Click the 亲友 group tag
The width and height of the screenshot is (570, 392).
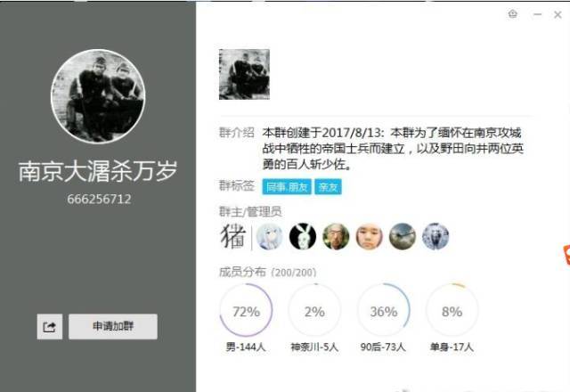pyautogui.click(x=328, y=187)
